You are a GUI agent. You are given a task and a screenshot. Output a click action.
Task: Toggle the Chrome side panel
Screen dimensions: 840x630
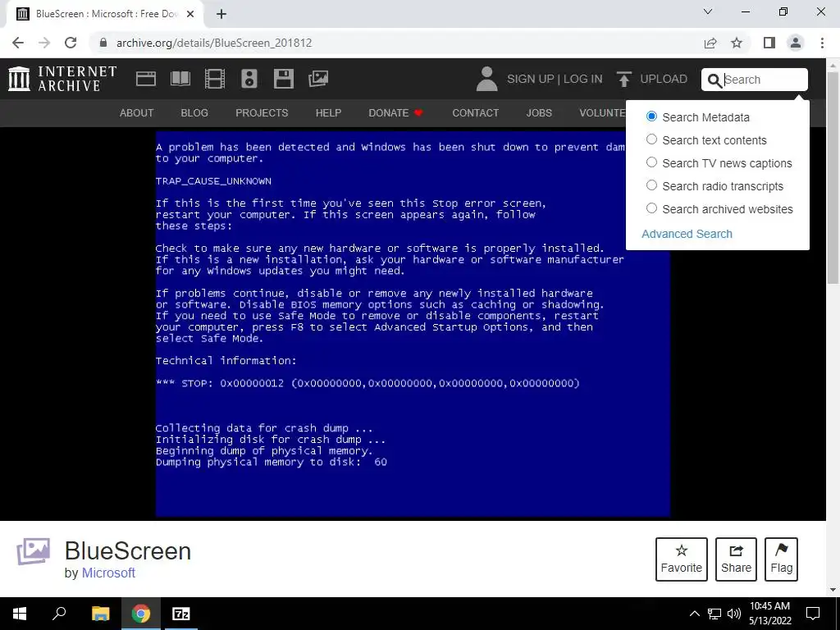(x=769, y=43)
